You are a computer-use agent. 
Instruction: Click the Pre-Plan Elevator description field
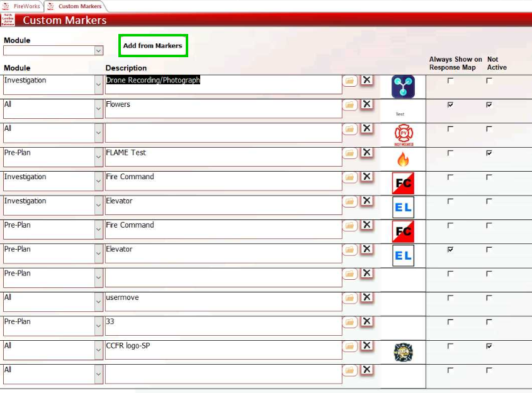coord(223,253)
